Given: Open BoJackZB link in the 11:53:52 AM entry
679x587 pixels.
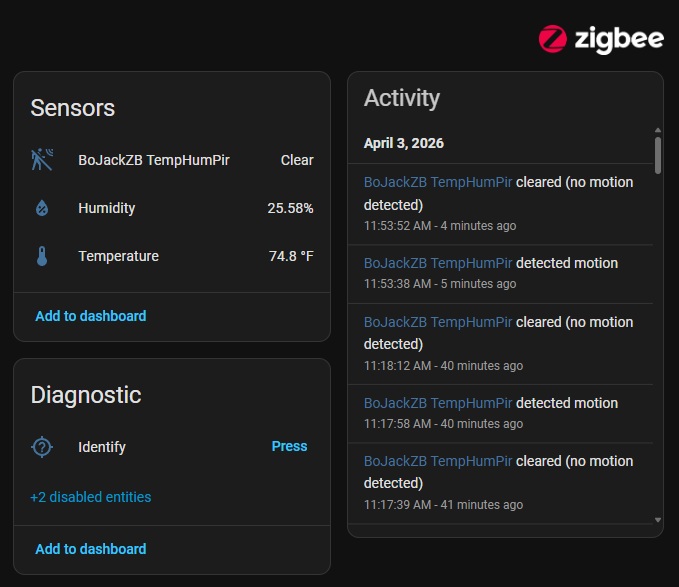Looking at the screenshot, I should coord(438,183).
